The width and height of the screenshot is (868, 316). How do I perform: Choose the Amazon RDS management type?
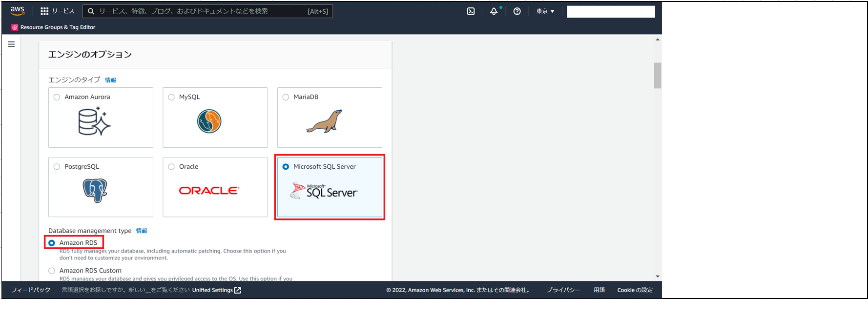click(52, 243)
